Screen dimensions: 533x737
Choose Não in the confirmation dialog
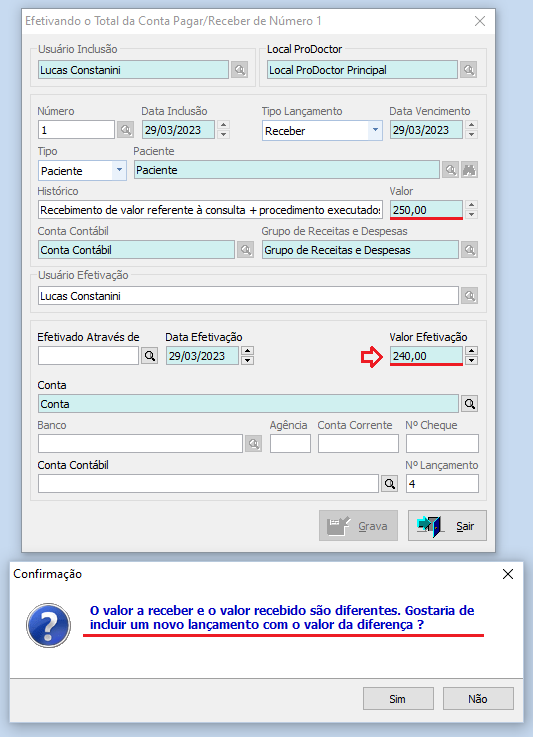(x=478, y=699)
